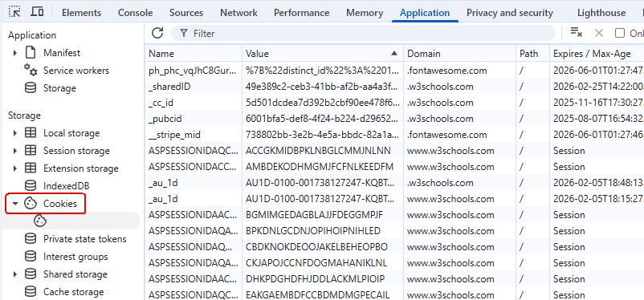Click the funnel icon in filter box
The height and width of the screenshot is (300, 644).
(184, 33)
